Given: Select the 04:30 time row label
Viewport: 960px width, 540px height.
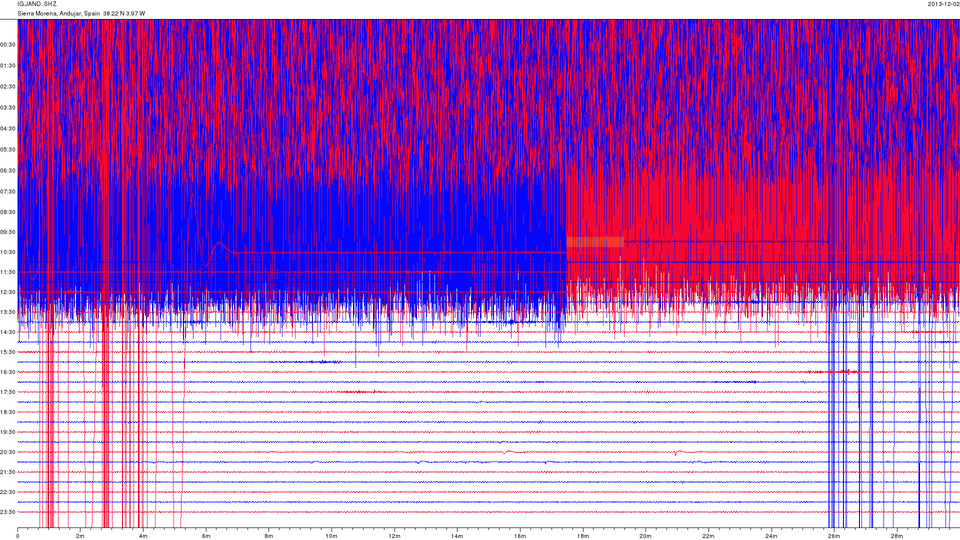Looking at the screenshot, I should (8, 129).
